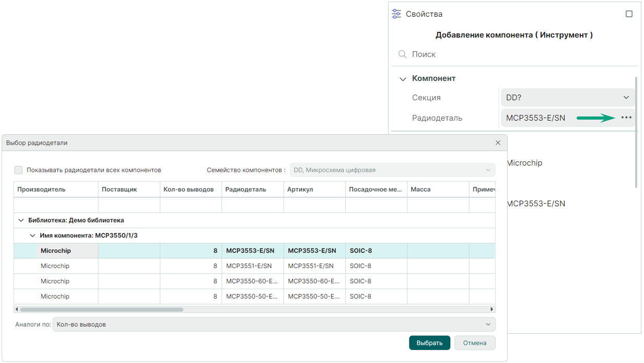
Task: Open the Аналоги по dropdown
Action: pos(274,324)
